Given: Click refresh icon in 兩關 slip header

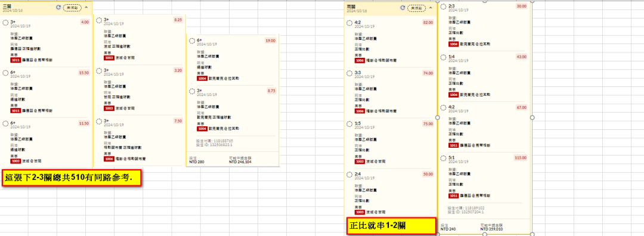Looking at the screenshot, I should (x=402, y=8).
